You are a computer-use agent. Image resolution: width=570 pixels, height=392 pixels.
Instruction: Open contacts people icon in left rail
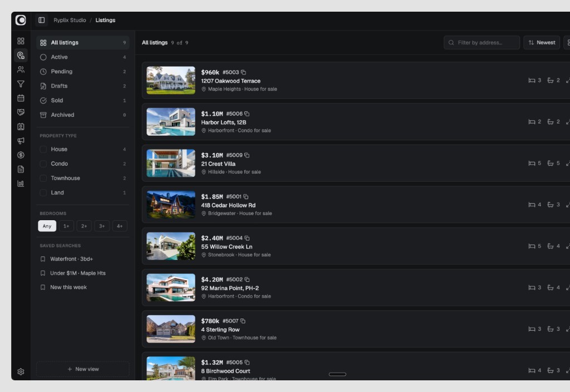[x=21, y=70]
